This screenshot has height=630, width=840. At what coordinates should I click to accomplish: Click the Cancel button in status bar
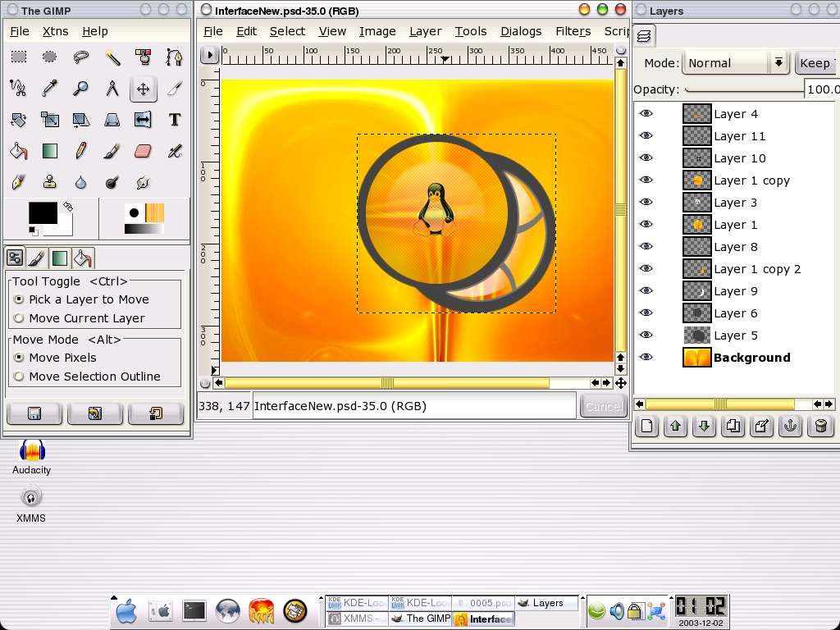[604, 406]
